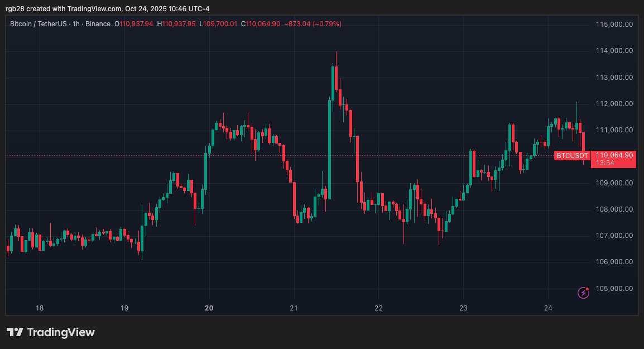Image resolution: width=644 pixels, height=349 pixels.
Task: Click the high value H110,937.95
Action: 176,24
